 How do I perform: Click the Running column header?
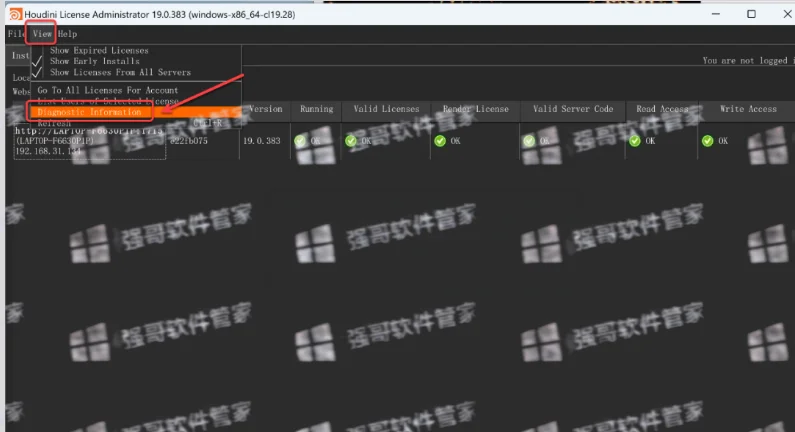point(316,109)
